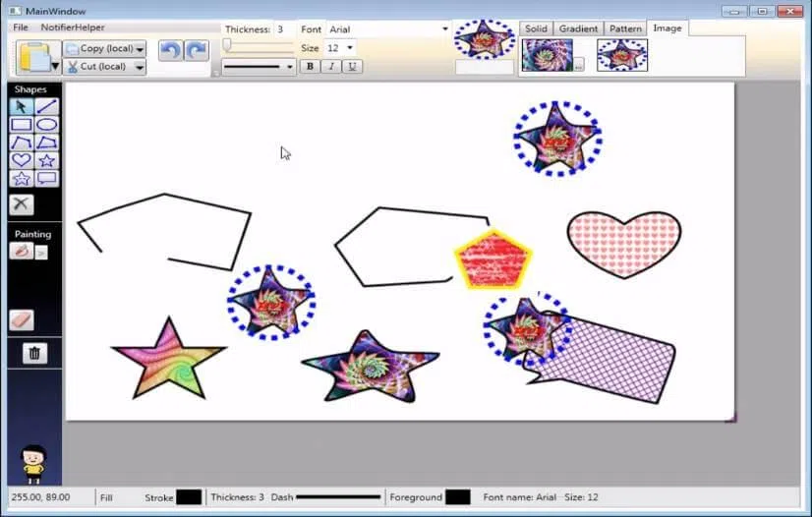Toggle Underline text formatting
Image resolution: width=812 pixels, height=517 pixels.
[x=352, y=66]
